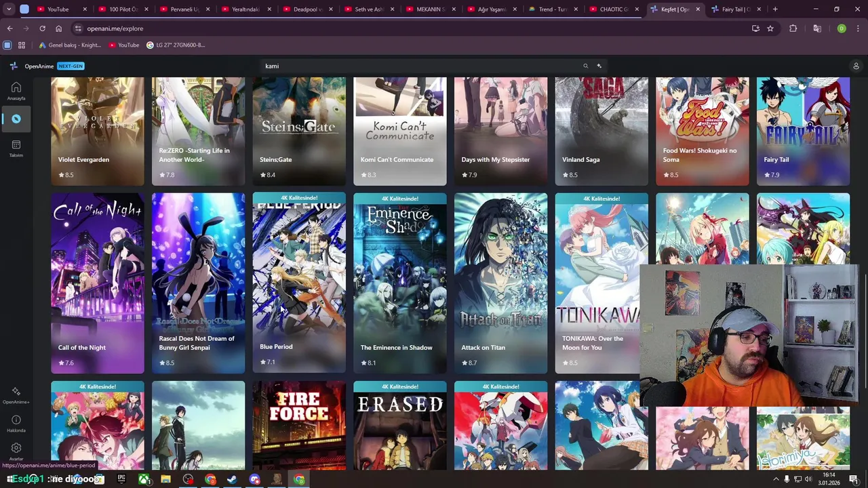Switch to the Deadpool tab

point(307,9)
